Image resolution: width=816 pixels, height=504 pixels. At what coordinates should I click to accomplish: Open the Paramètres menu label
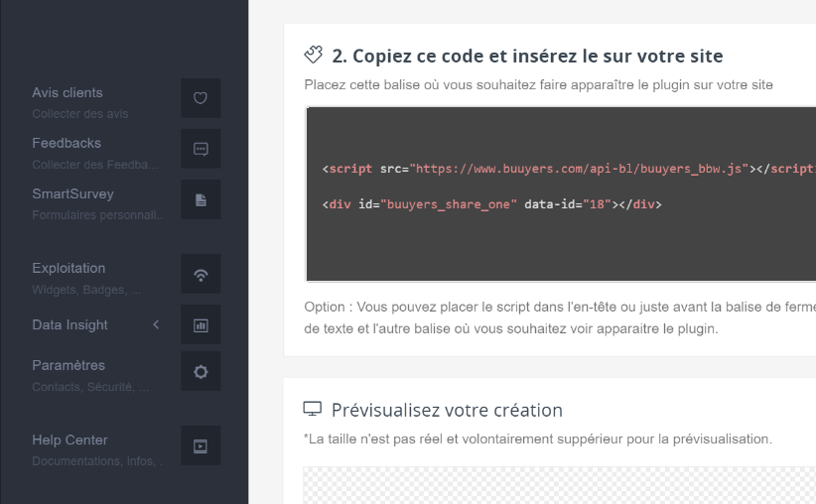point(68,365)
